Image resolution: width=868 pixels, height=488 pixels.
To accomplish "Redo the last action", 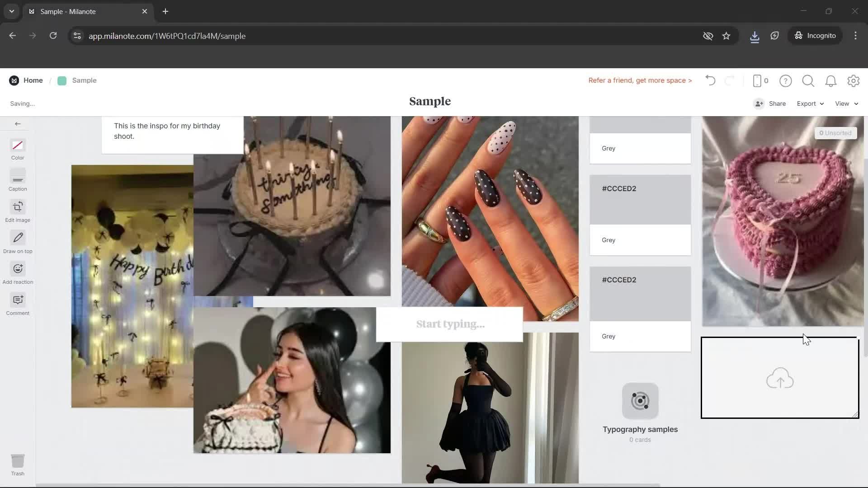I will 730,80.
